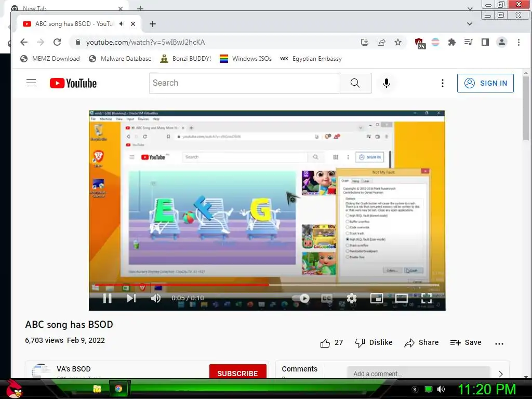The image size is (532, 399).
Task: Click the page vertical scrollbar
Action: [x=526, y=108]
